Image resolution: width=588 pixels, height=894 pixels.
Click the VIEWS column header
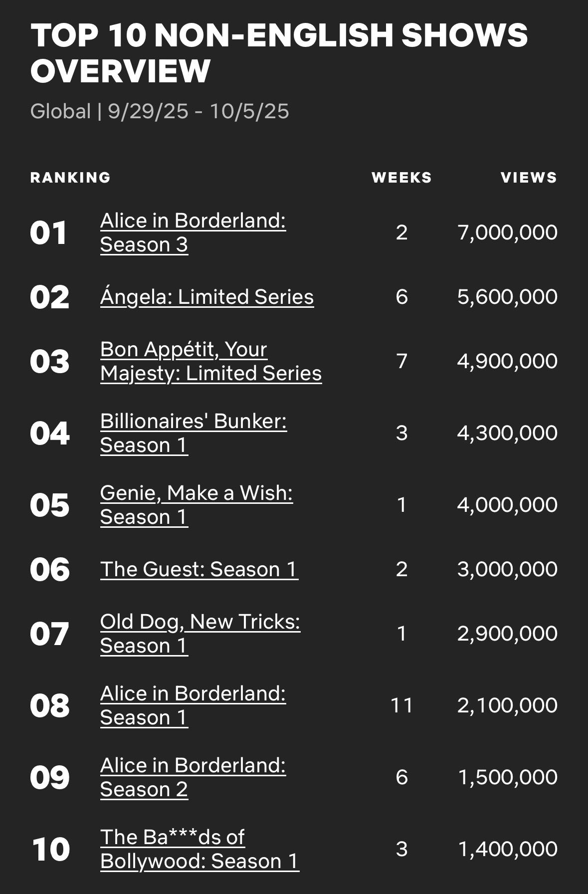pos(529,178)
